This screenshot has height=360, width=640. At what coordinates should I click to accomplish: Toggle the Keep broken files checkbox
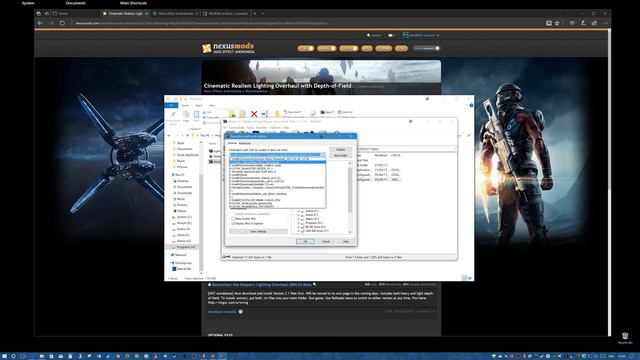(233, 219)
